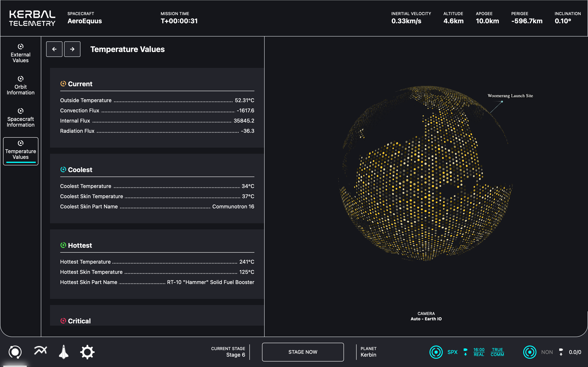Click the Woomerang Launch Site label on globe
The height and width of the screenshot is (367, 588).
510,96
